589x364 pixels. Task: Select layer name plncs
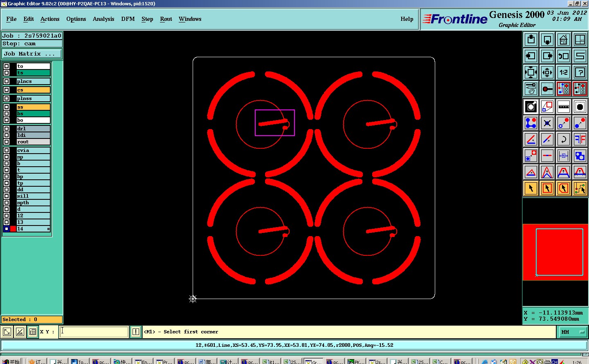tap(33, 81)
